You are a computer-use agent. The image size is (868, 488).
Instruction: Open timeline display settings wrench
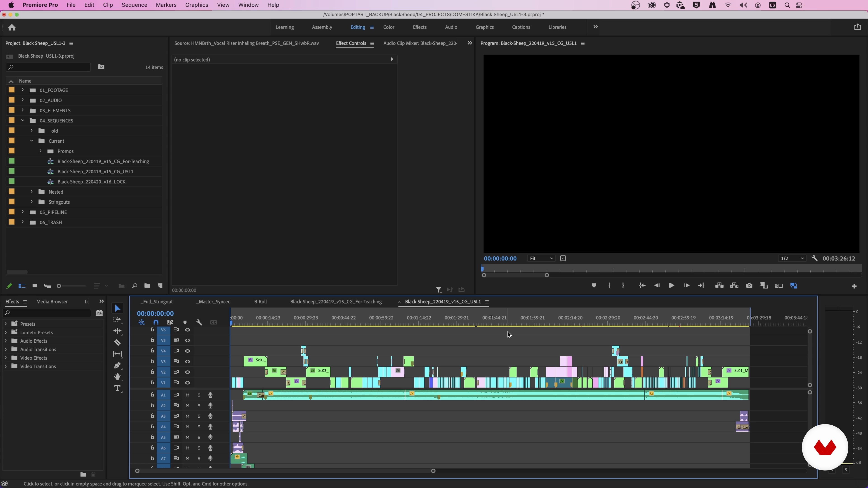(x=199, y=322)
